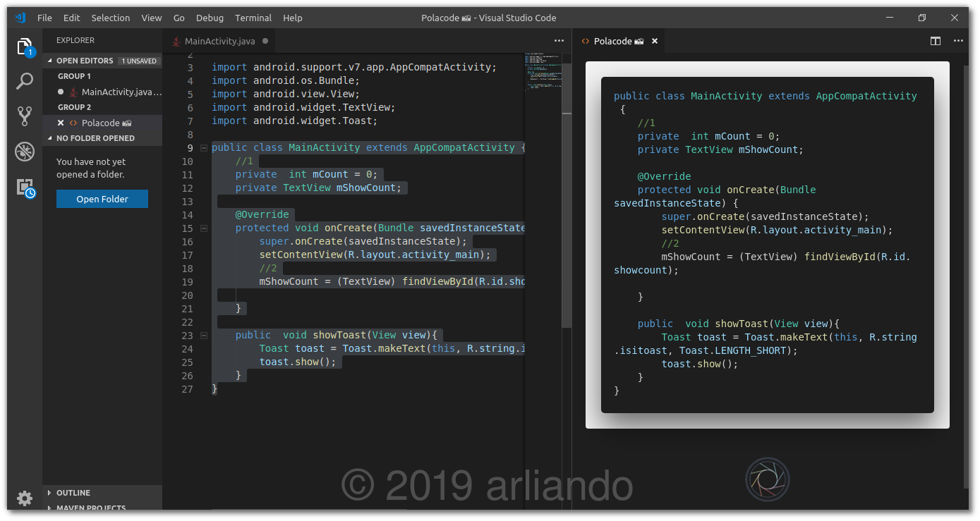
Task: Open the Terminal menu
Action: click(x=253, y=18)
